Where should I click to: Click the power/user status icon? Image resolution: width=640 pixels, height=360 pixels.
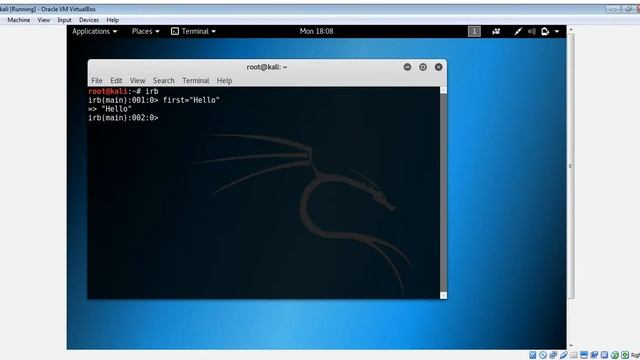coord(545,31)
